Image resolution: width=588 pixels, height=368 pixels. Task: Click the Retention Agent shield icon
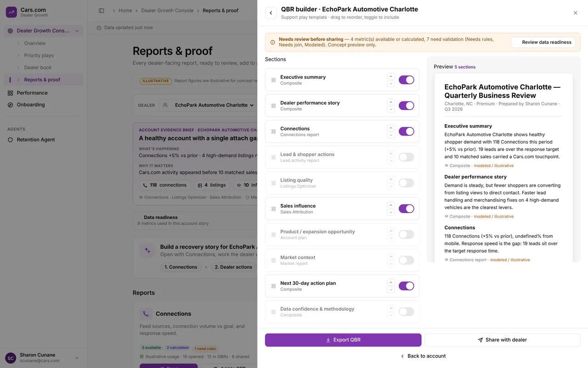click(10, 140)
